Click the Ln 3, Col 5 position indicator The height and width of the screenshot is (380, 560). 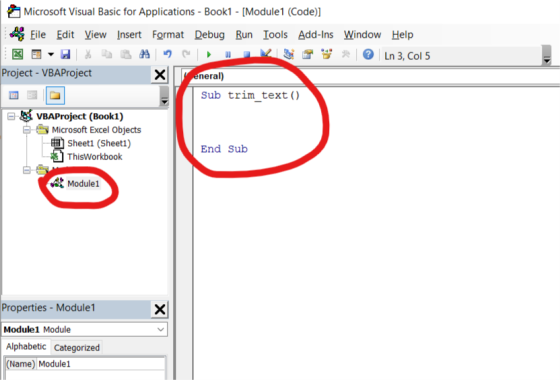pos(407,56)
